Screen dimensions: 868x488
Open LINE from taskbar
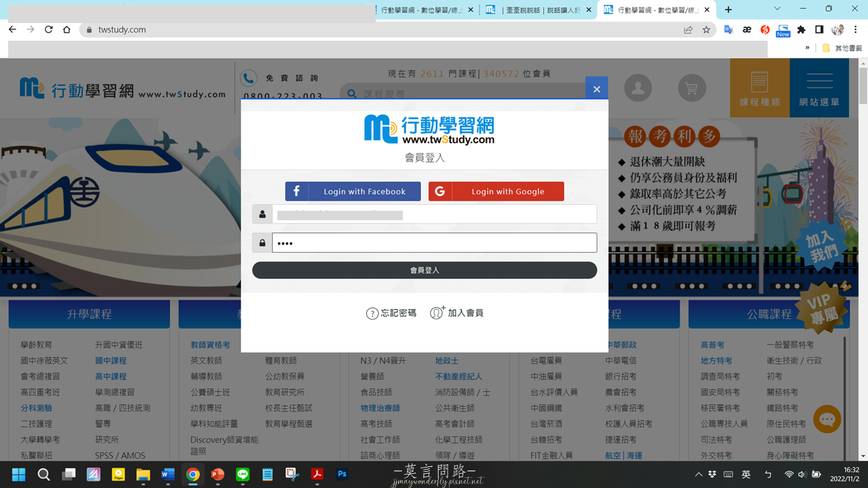coord(243,474)
